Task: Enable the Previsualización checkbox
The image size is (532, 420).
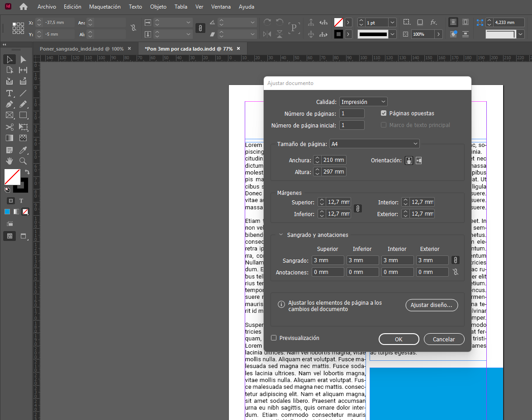Action: point(274,338)
